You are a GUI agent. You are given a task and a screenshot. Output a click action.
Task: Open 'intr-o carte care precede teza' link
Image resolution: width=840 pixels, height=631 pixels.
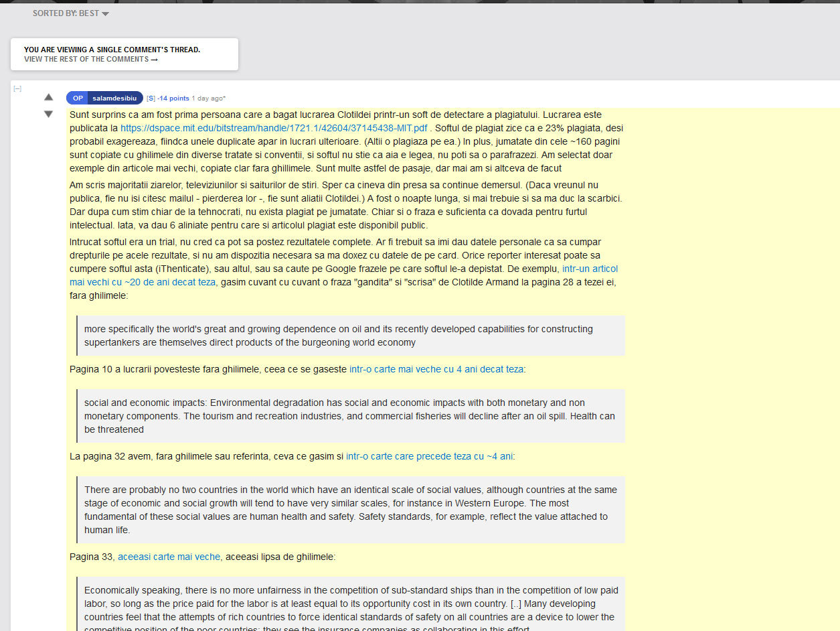pyautogui.click(x=429, y=456)
